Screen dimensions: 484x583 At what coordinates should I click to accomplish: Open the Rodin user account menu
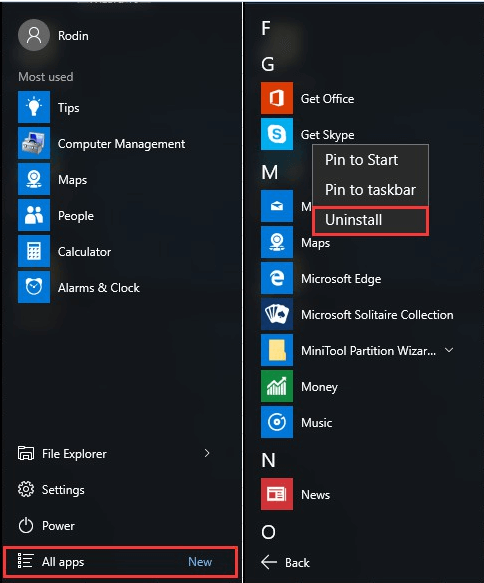54,35
